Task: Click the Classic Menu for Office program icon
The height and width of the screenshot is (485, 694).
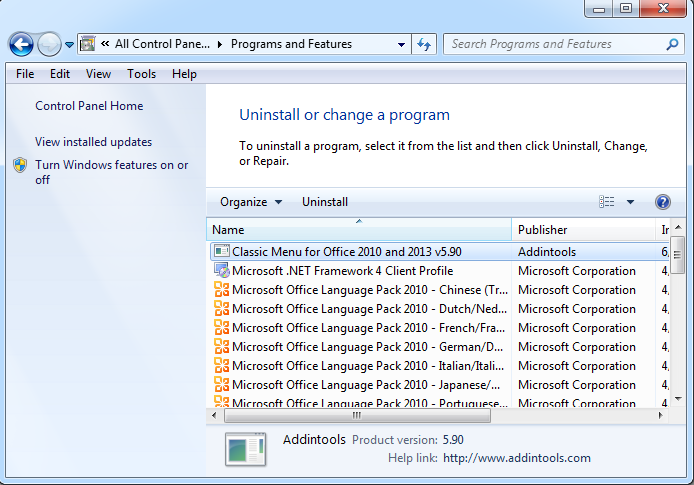Action: click(x=222, y=251)
